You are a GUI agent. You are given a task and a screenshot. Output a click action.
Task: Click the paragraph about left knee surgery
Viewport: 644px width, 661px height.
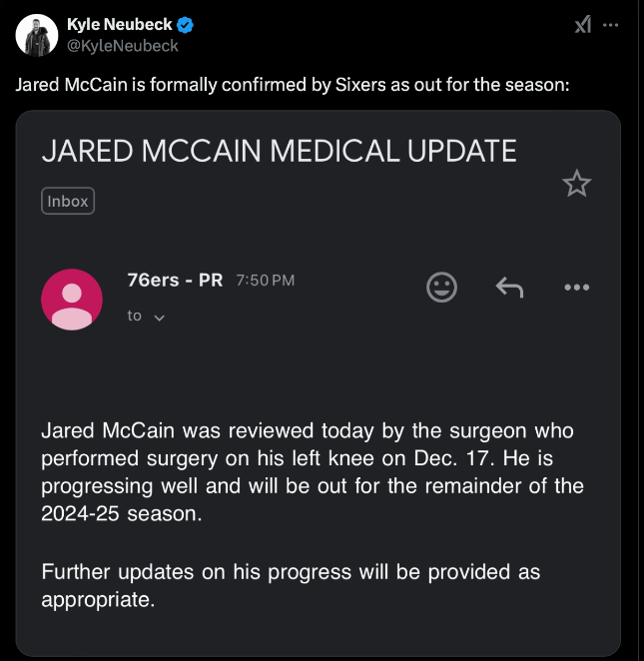(x=313, y=474)
